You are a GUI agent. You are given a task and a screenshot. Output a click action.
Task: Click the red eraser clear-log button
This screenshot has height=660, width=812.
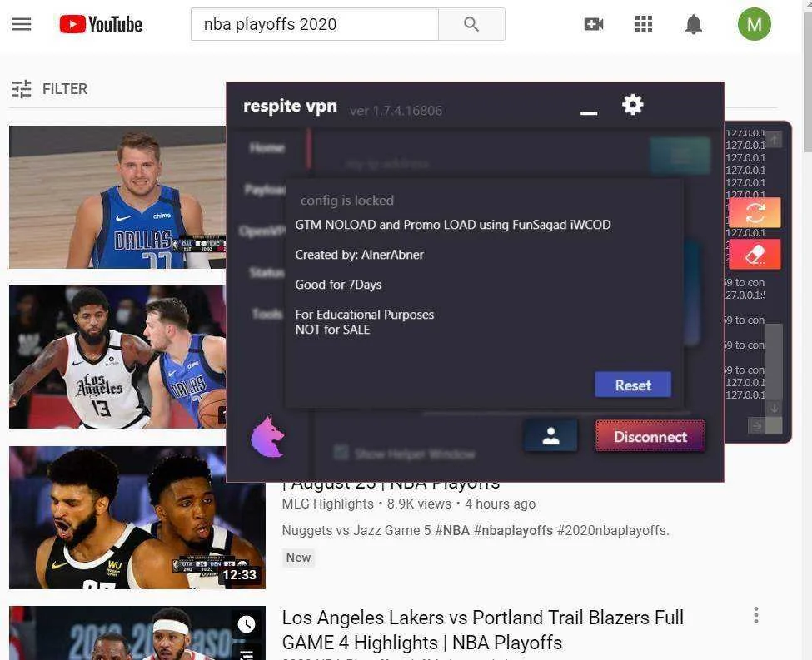click(755, 254)
